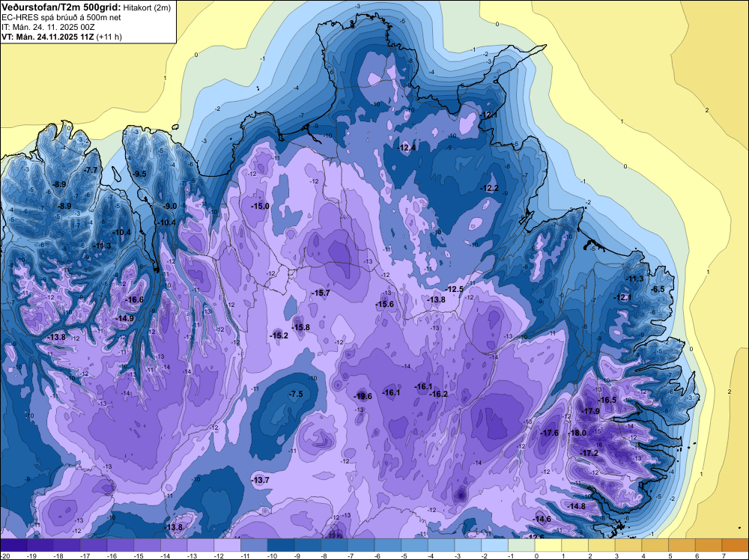The image size is (749, 560).
Task: Click the temperature label "-14.8"
Action: (575, 506)
